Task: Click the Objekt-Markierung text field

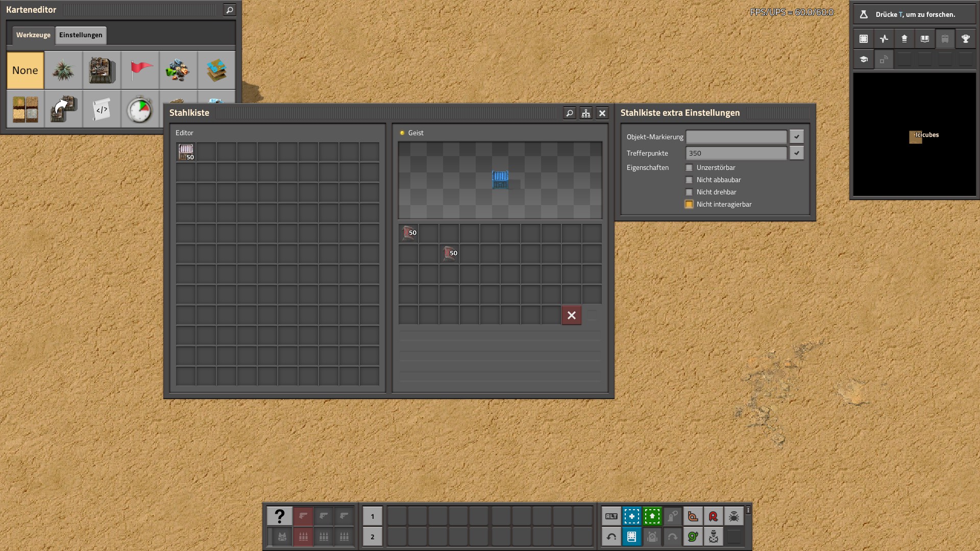Action: [736, 137]
